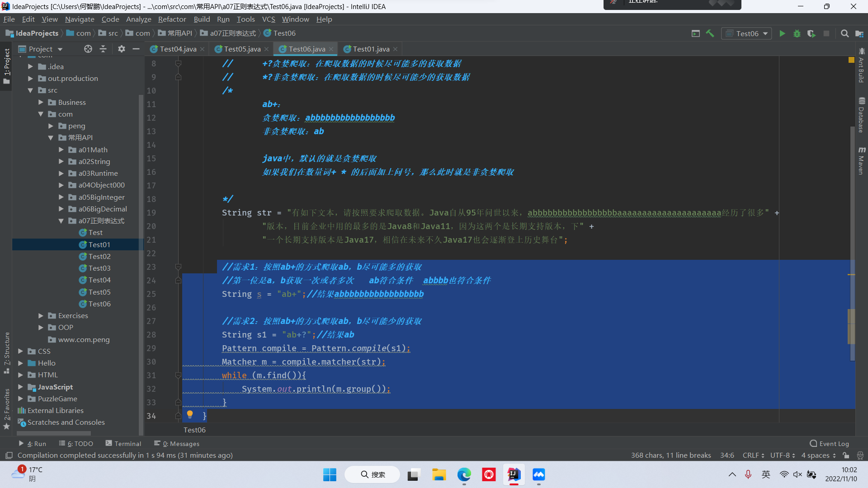Screen dimensions: 868x488
Task: Open Microsoft Edge from taskbar
Action: [464, 474]
